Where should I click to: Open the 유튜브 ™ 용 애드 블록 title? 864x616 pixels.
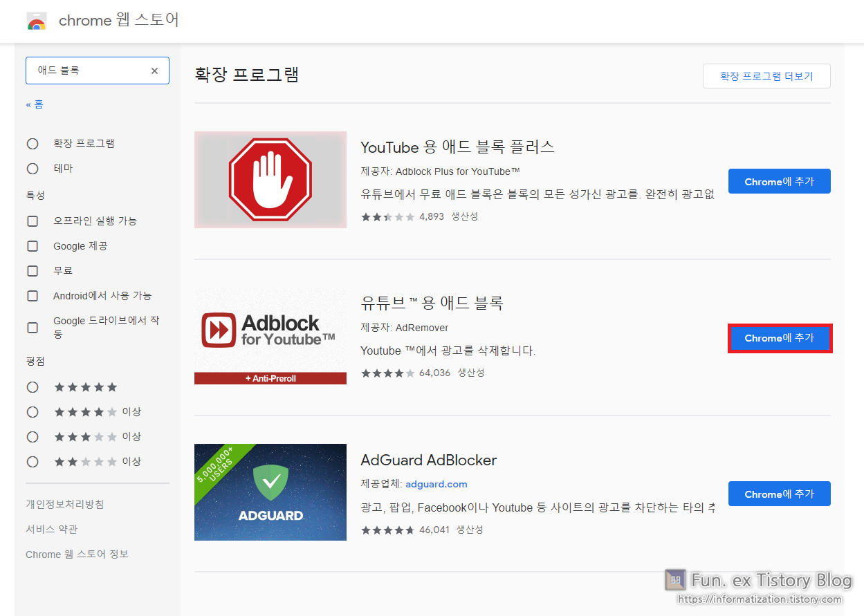pyautogui.click(x=432, y=304)
